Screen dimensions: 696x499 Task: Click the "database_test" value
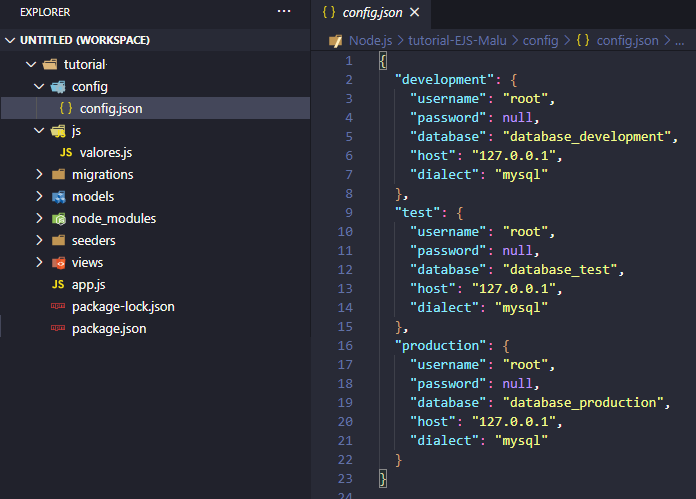click(560, 270)
